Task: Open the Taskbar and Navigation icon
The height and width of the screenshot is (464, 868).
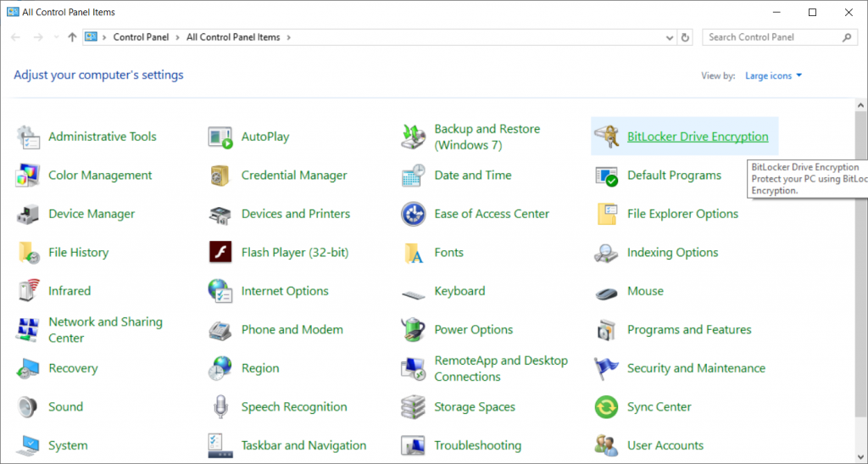Action: [220, 445]
